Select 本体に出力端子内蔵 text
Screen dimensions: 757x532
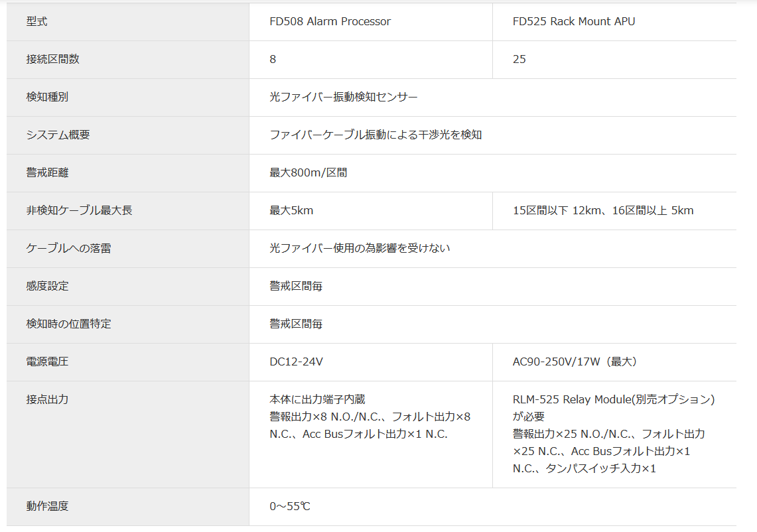coord(317,399)
